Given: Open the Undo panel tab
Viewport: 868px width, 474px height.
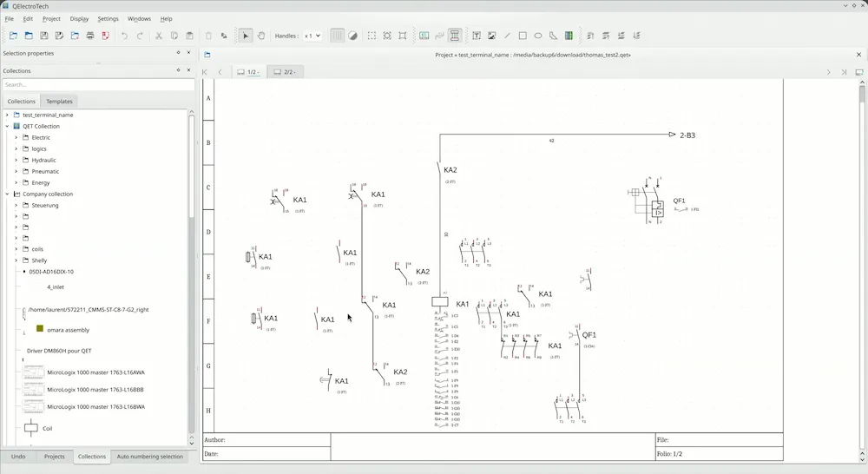Looking at the screenshot, I should [18, 457].
